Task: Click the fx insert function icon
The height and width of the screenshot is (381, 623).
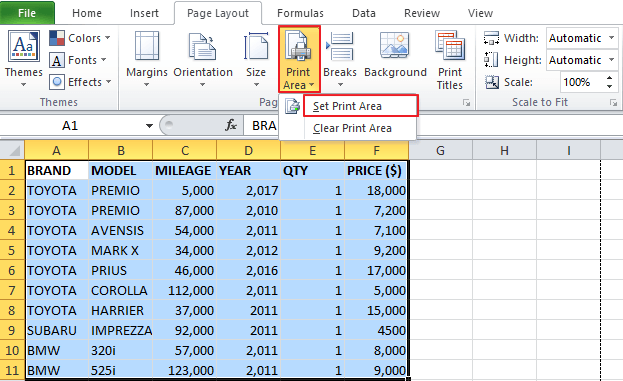Action: (x=231, y=126)
